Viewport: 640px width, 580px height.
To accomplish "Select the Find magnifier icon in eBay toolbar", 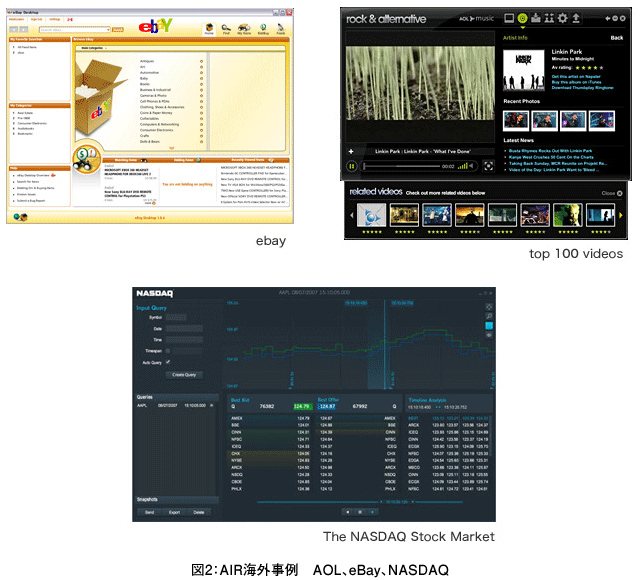I will tap(226, 29).
